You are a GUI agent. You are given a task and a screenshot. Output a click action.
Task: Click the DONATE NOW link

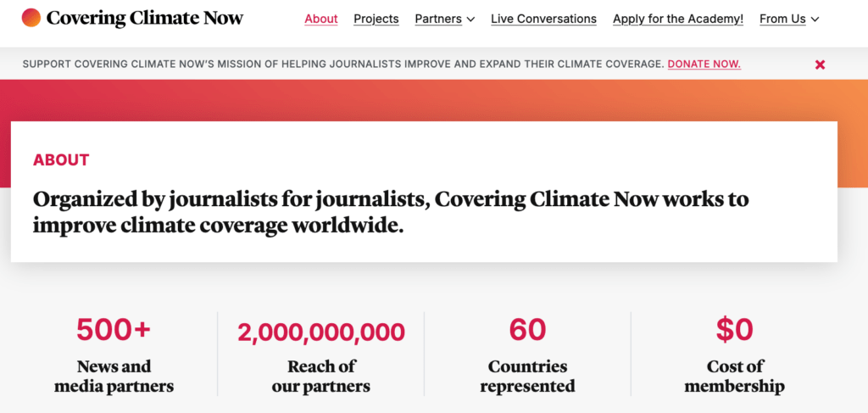[x=704, y=64]
